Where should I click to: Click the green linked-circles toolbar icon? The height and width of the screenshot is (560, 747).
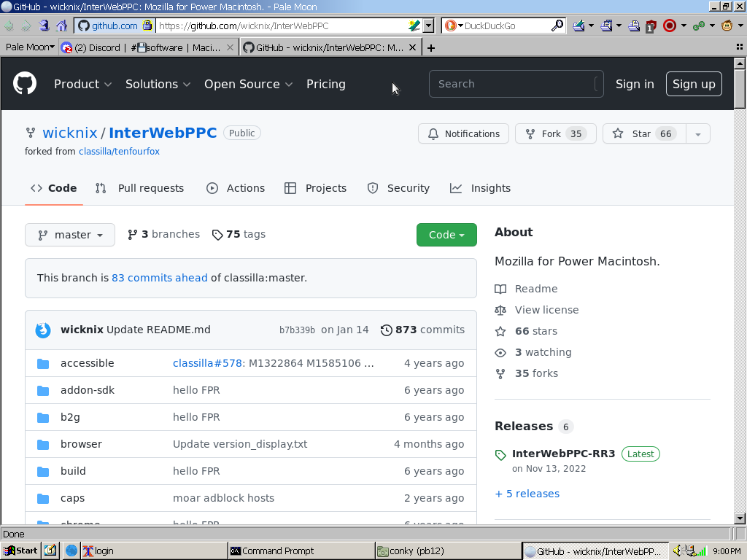tap(699, 26)
